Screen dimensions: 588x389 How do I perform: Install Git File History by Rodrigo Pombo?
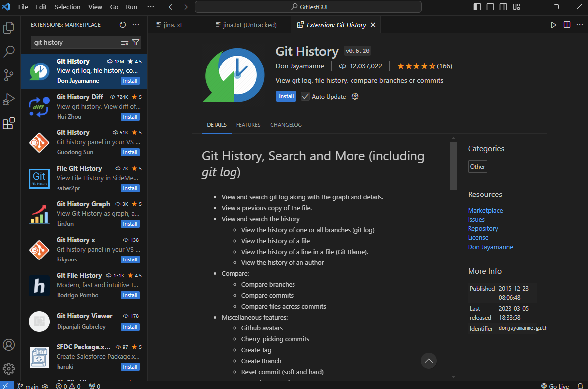(x=130, y=295)
